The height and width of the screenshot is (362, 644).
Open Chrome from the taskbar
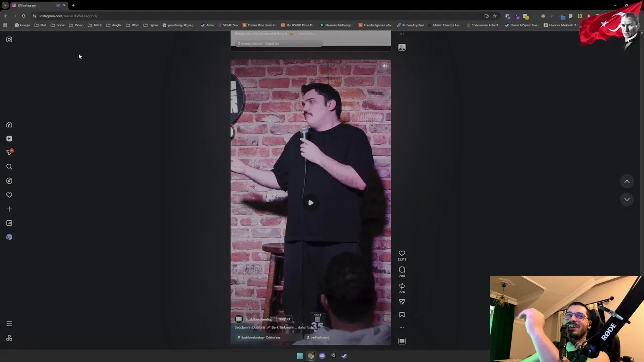[311, 356]
